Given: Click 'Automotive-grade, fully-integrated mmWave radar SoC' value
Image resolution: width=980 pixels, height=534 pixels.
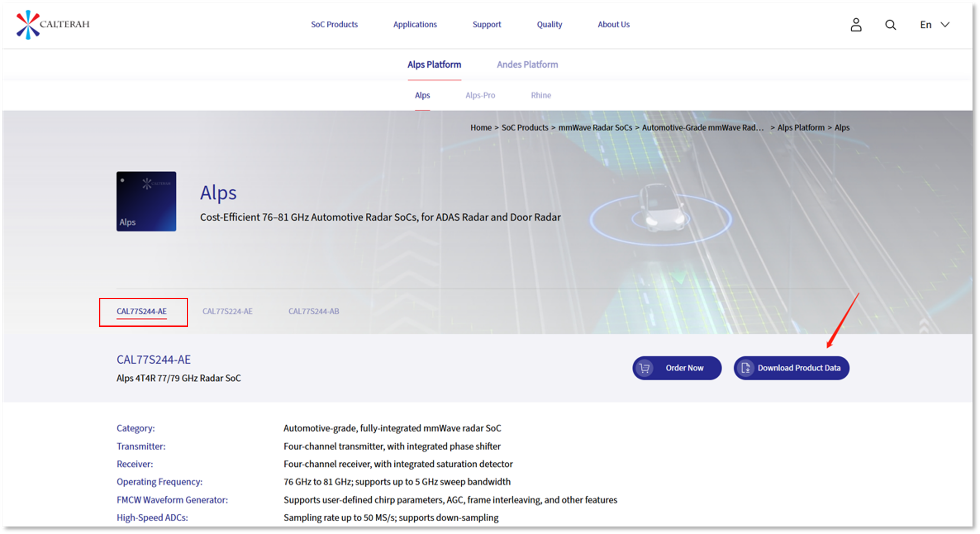Looking at the screenshot, I should pos(392,428).
